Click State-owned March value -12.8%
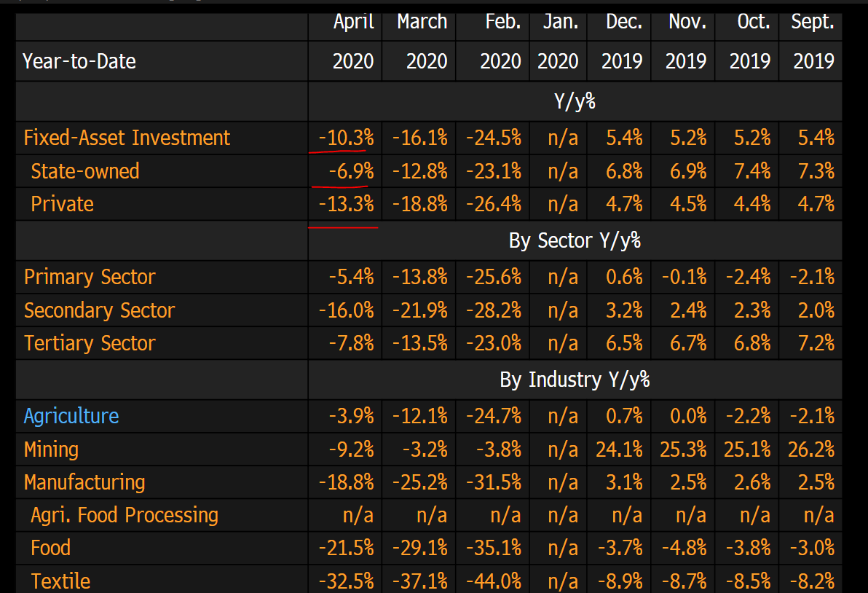868x593 pixels. tap(420, 171)
